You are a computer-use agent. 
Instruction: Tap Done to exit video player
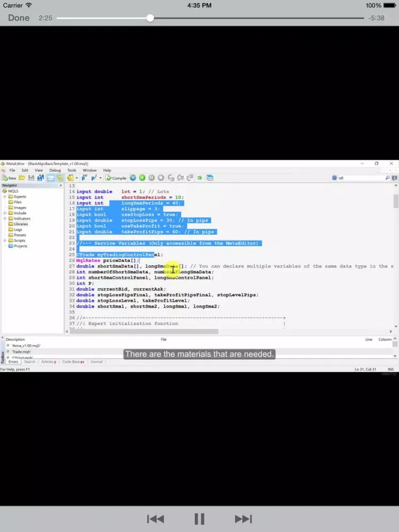coord(19,18)
